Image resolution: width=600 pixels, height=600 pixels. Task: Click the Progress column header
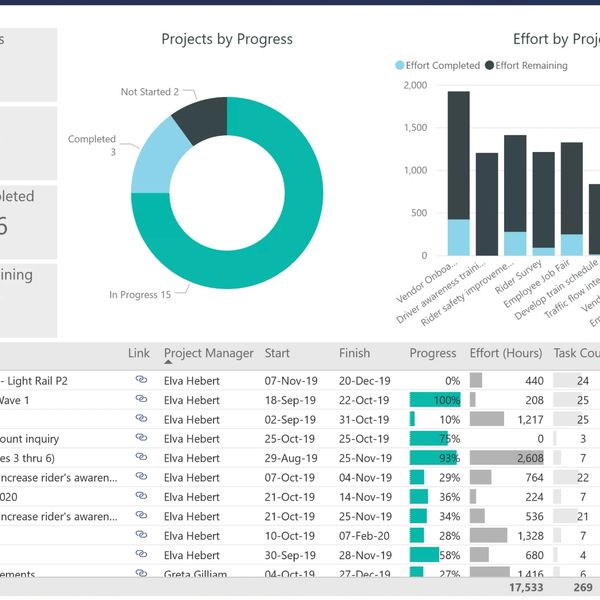click(434, 353)
